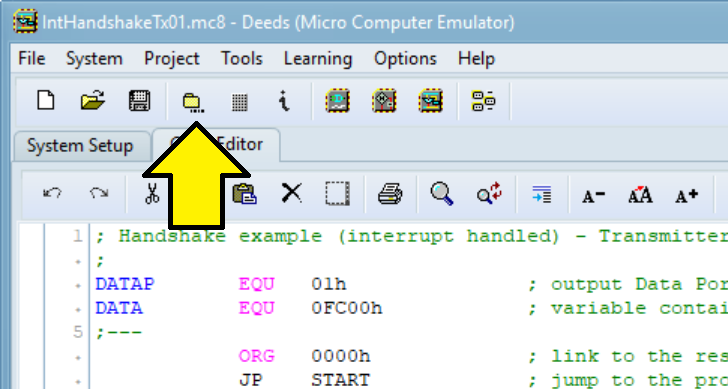Click the block diagram icon in toolbar

[x=483, y=101]
